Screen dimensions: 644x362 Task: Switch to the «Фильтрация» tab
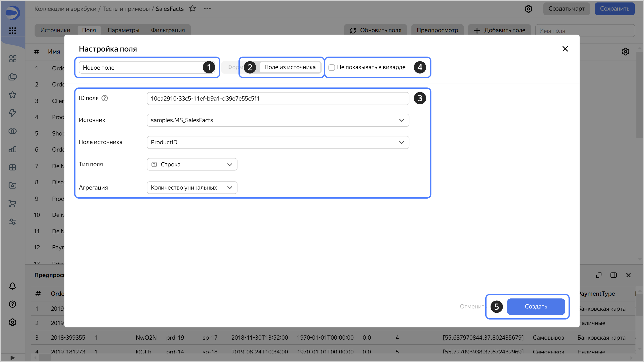pyautogui.click(x=168, y=30)
